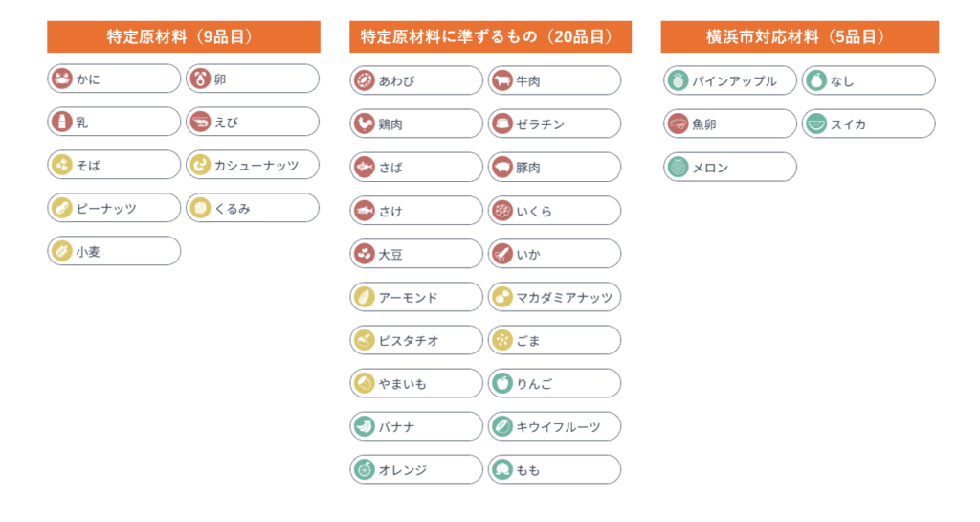Pick the カシューナッツ allergen pill

[252, 165]
